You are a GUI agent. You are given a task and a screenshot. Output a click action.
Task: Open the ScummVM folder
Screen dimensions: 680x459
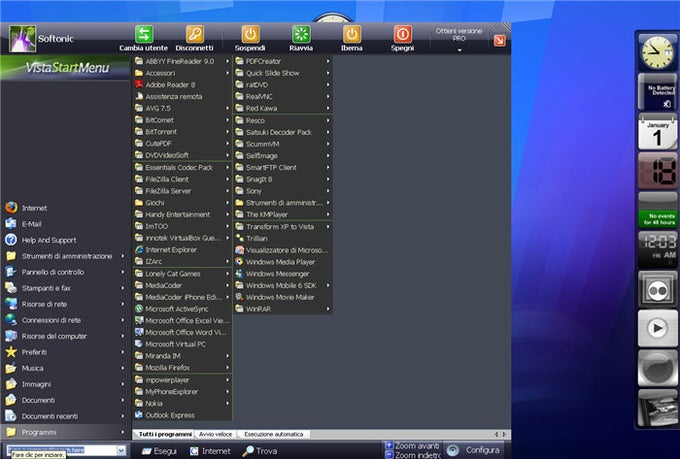tap(283, 144)
